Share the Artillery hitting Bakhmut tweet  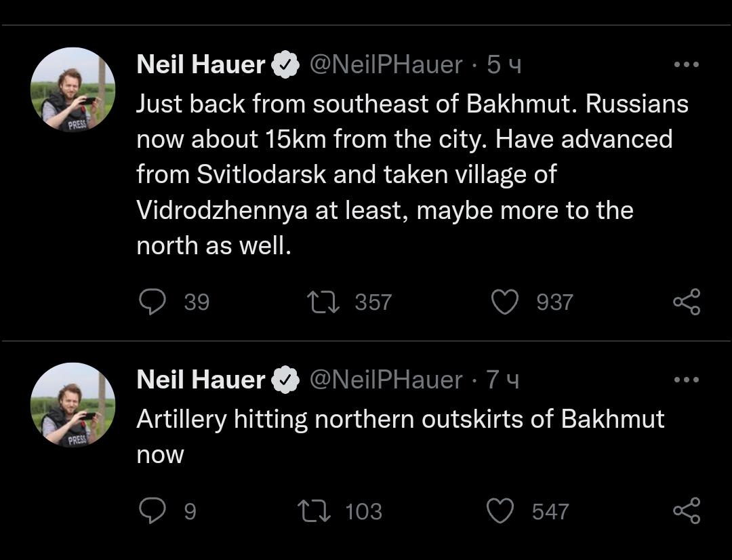click(687, 511)
